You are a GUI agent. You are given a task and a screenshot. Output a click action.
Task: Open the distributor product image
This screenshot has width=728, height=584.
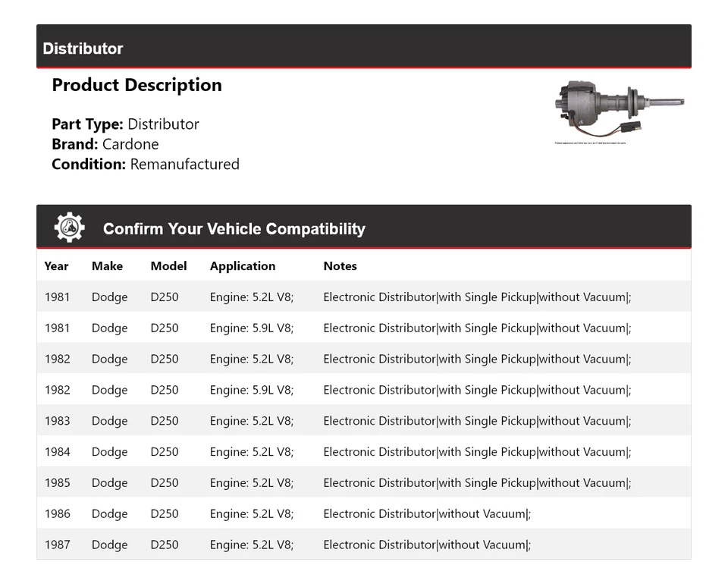pyautogui.click(x=620, y=112)
